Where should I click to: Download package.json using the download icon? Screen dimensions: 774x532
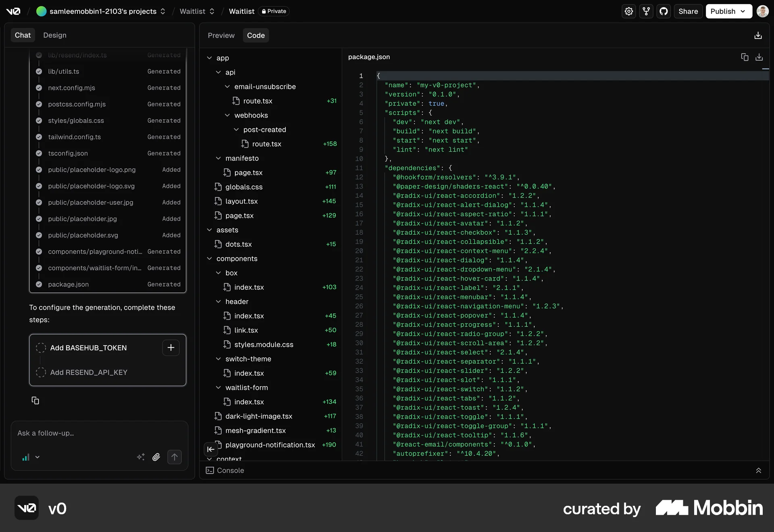(x=759, y=57)
